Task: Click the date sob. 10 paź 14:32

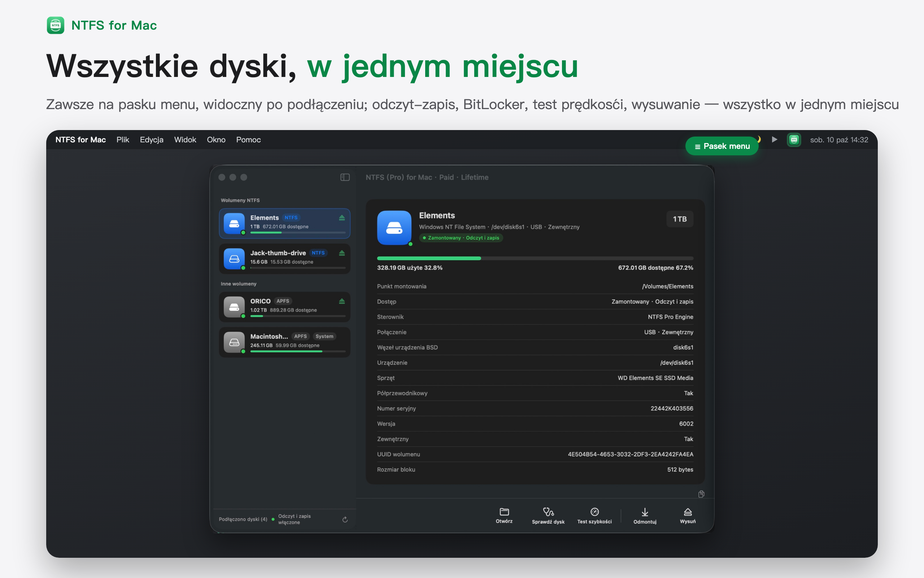Action: (x=839, y=140)
